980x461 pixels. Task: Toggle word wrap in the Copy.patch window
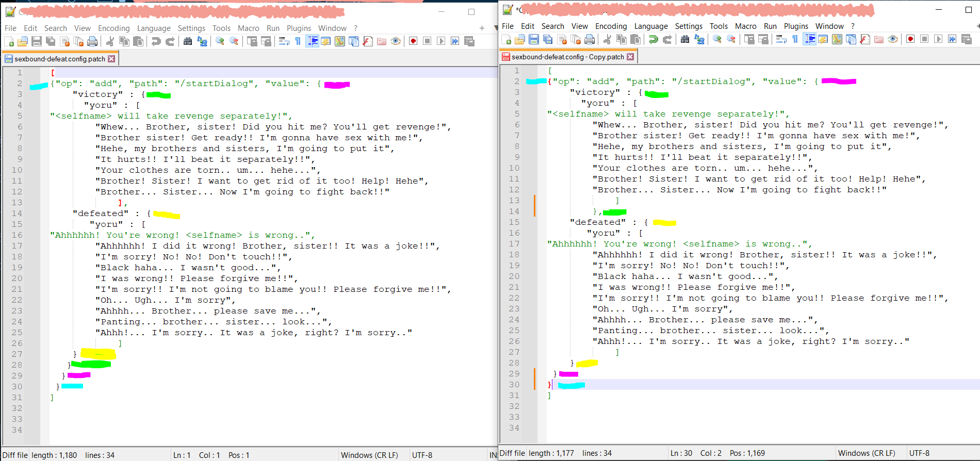point(781,39)
